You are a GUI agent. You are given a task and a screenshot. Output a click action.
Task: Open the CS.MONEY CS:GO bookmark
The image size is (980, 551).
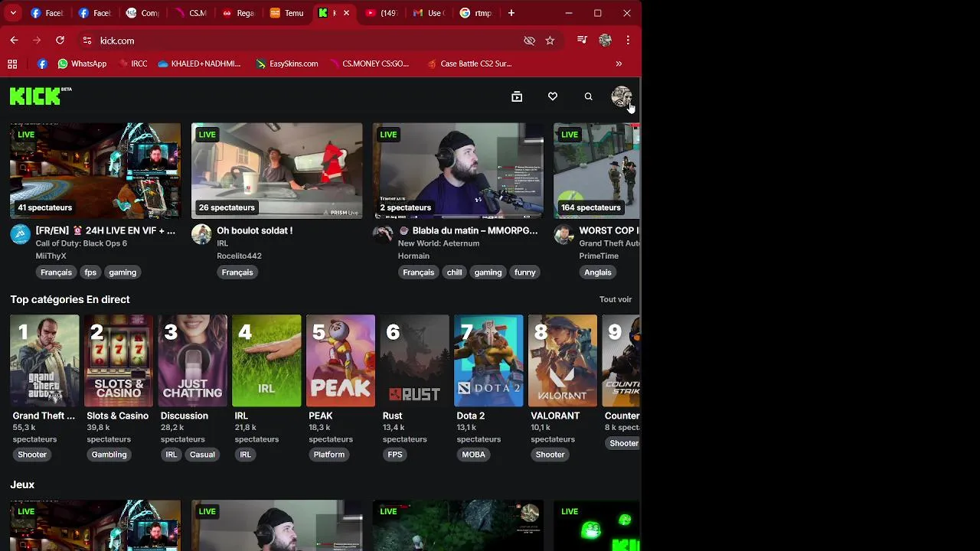[369, 64]
